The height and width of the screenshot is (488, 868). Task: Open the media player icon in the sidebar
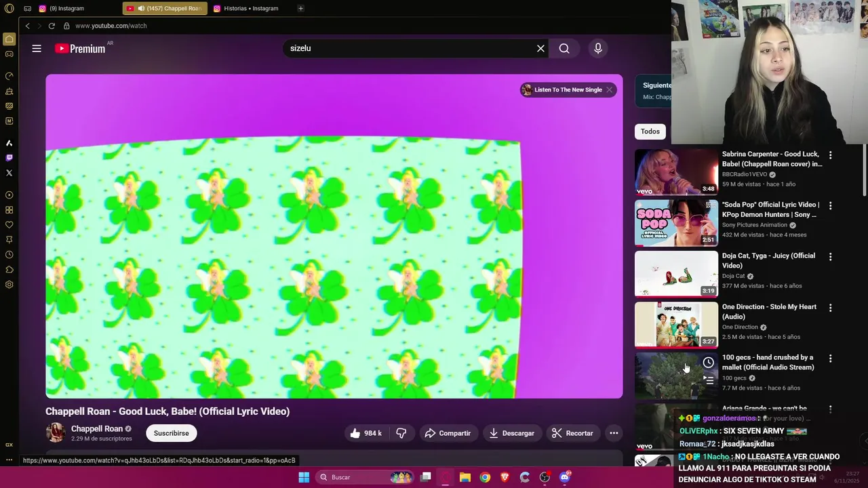tap(9, 195)
